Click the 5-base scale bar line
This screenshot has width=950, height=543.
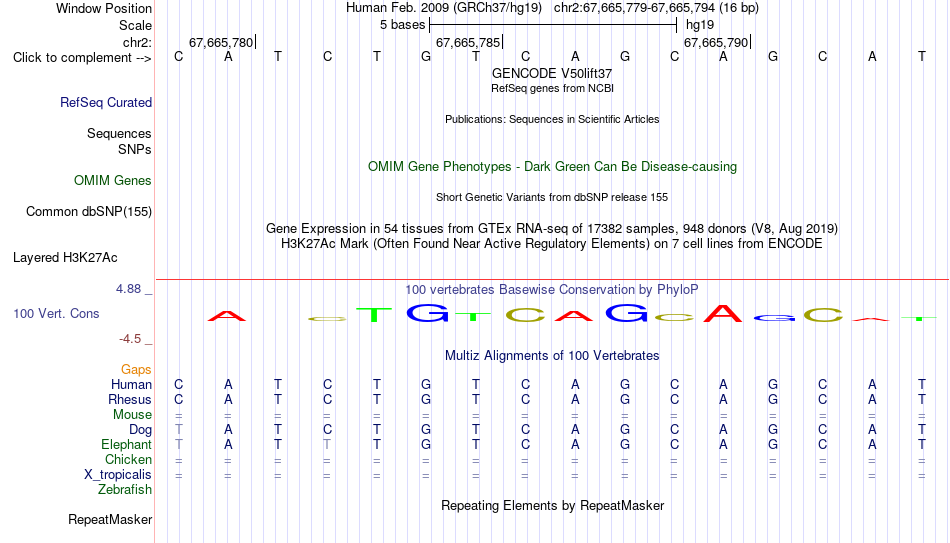click(x=553, y=25)
